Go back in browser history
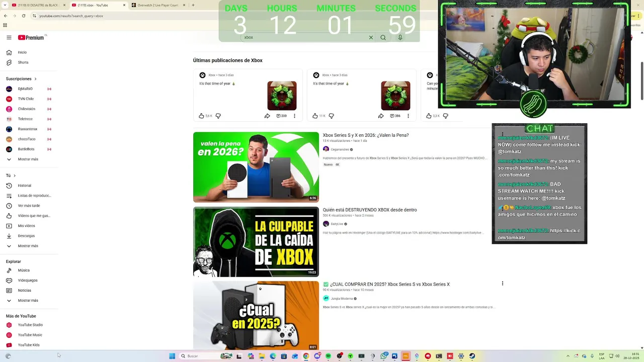Screen dimensions: 644x362 click(5, 16)
